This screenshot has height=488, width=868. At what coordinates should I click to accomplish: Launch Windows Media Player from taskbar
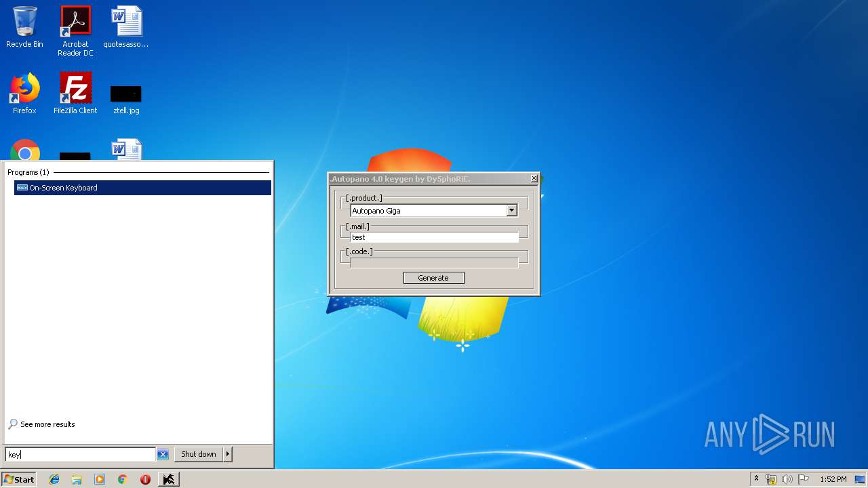tap(100, 479)
